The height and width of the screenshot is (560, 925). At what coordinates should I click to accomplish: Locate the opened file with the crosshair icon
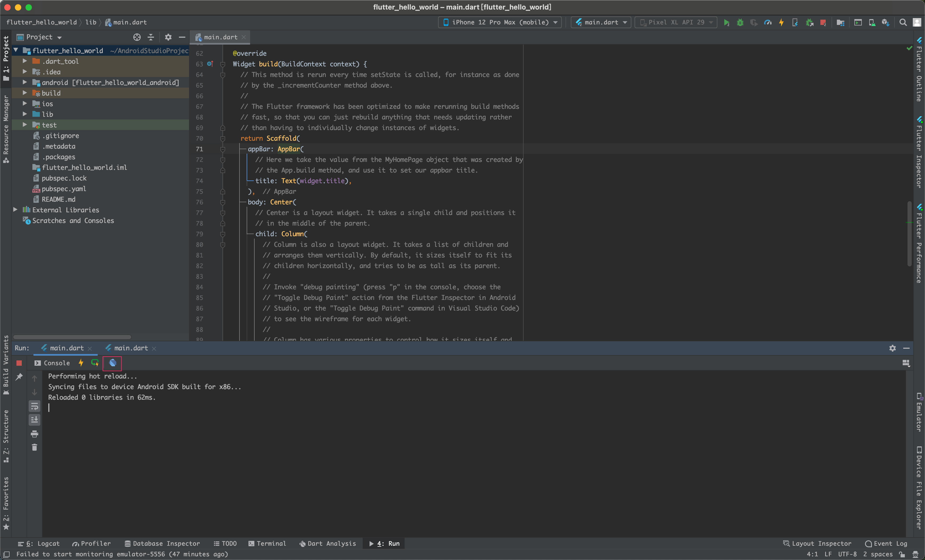137,37
